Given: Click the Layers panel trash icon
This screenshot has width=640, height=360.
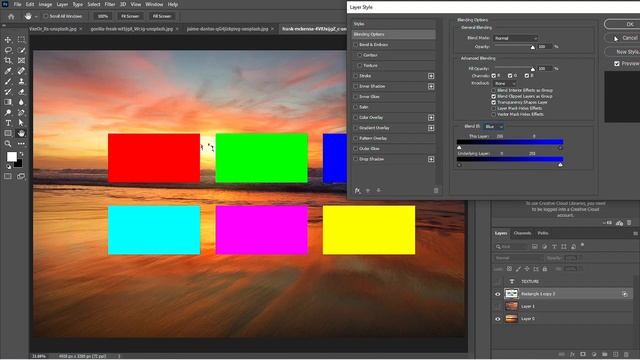Looking at the screenshot, I should tap(626, 354).
